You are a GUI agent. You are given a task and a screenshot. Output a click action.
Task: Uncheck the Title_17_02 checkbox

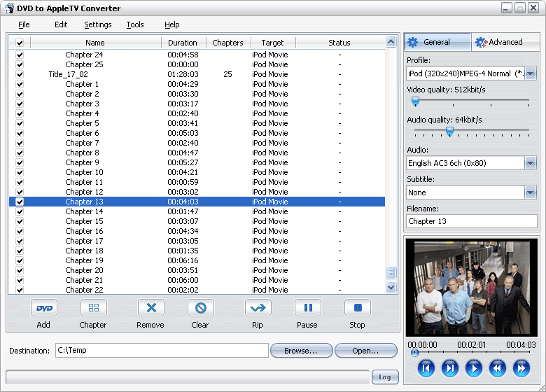point(20,74)
